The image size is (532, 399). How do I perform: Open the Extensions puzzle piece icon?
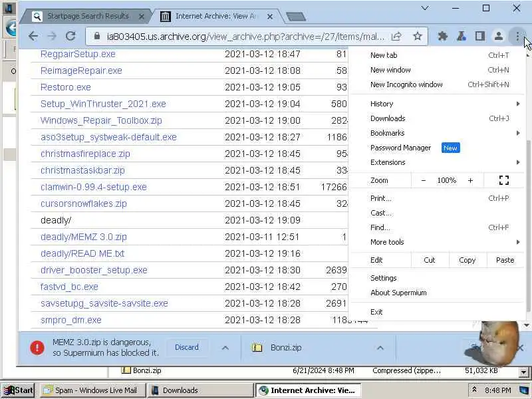click(x=442, y=36)
